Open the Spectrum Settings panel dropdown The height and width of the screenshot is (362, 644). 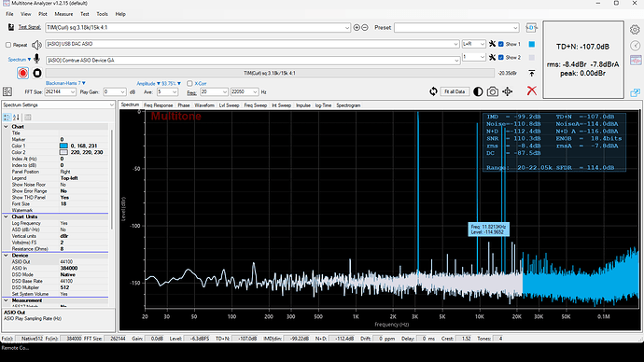[111, 105]
